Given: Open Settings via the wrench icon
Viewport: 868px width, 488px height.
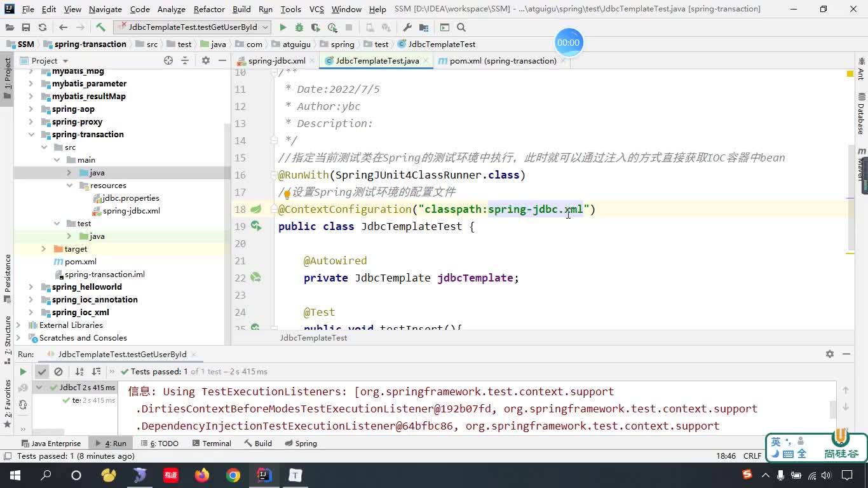Looking at the screenshot, I should (407, 27).
